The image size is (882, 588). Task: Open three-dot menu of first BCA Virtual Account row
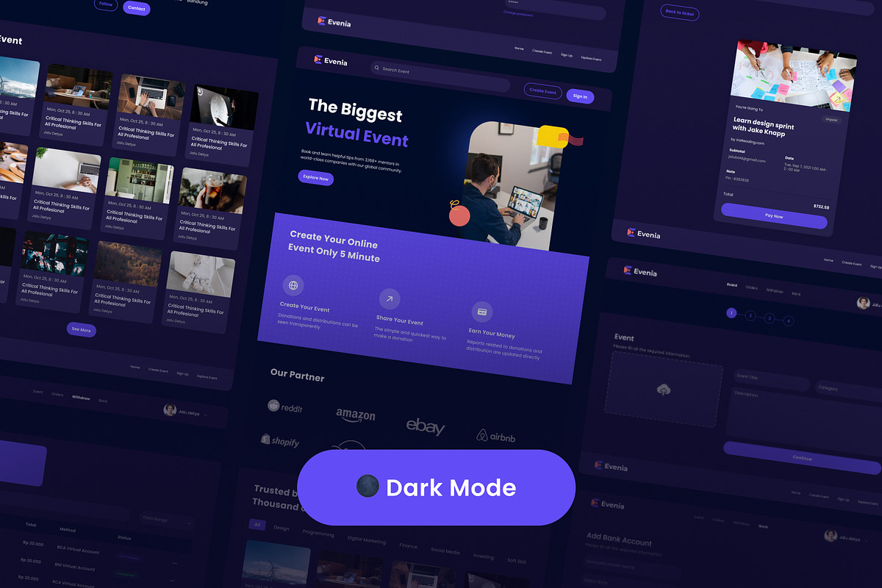click(x=174, y=562)
